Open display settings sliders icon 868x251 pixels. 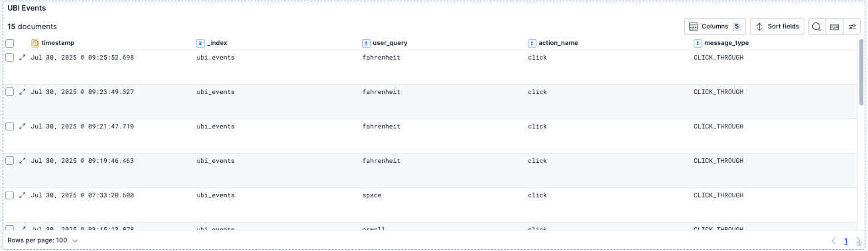pyautogui.click(x=852, y=26)
